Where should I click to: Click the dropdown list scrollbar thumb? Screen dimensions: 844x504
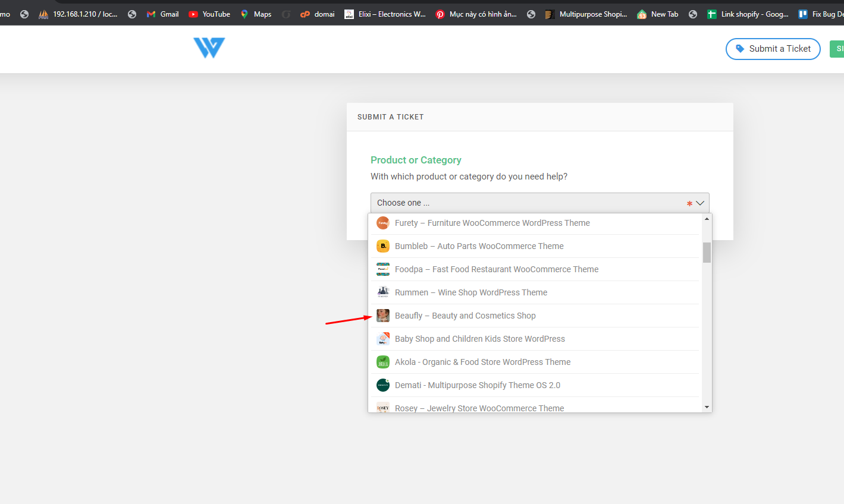tap(707, 252)
